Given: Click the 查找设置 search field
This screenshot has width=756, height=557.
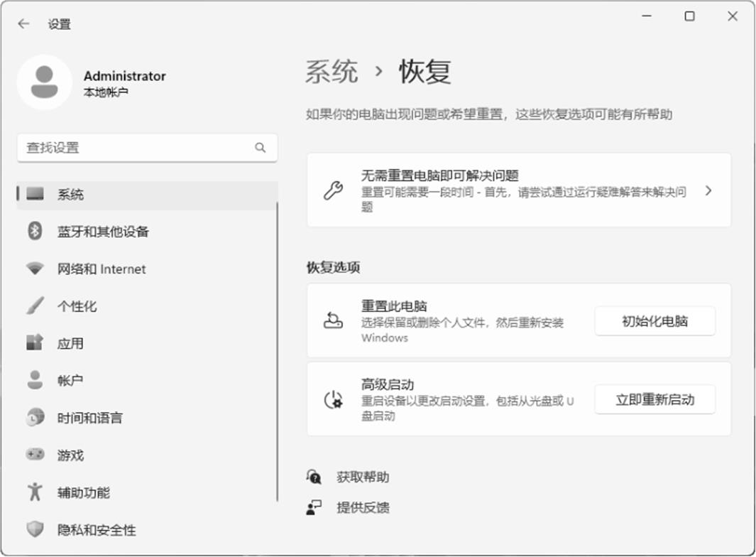Looking at the screenshot, I should (135, 148).
